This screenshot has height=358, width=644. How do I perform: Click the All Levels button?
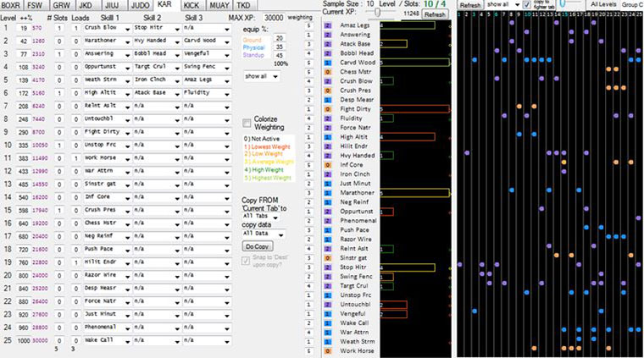pos(603,4)
